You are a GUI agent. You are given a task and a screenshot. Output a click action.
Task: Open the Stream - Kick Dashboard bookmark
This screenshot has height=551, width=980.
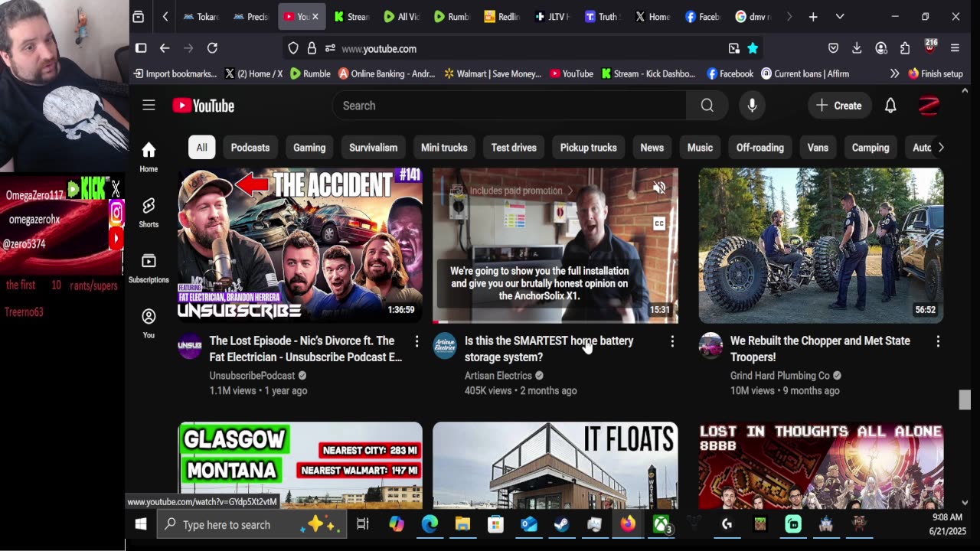point(648,73)
